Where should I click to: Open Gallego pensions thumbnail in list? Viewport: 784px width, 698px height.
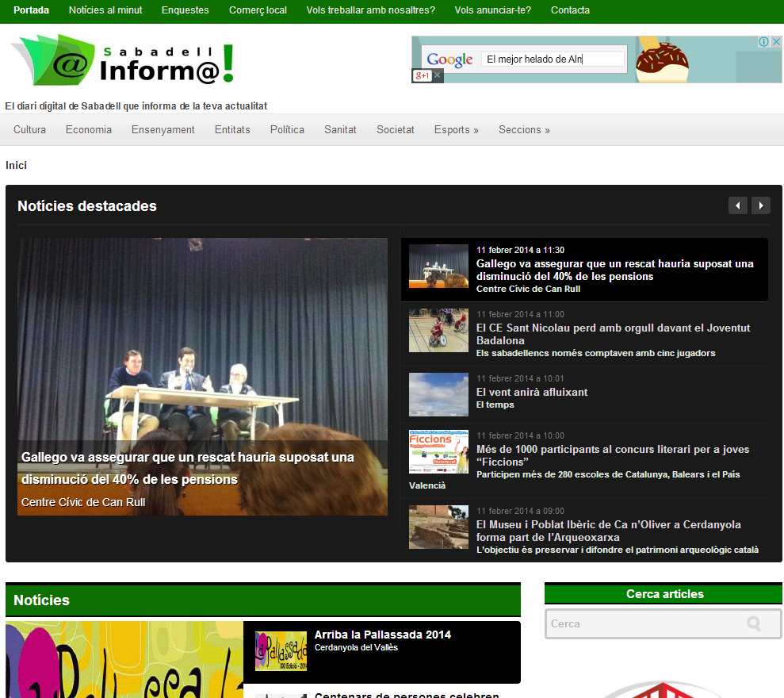[438, 267]
